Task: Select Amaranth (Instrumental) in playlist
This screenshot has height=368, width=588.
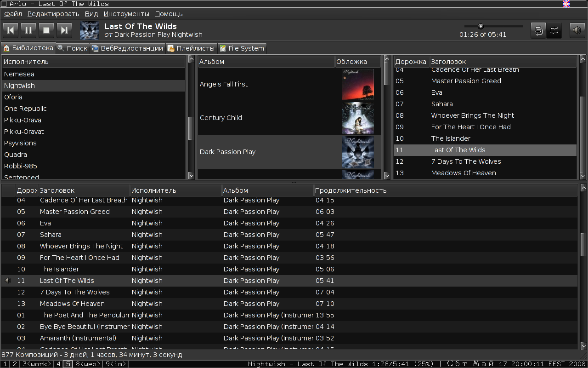Action: coord(290,338)
